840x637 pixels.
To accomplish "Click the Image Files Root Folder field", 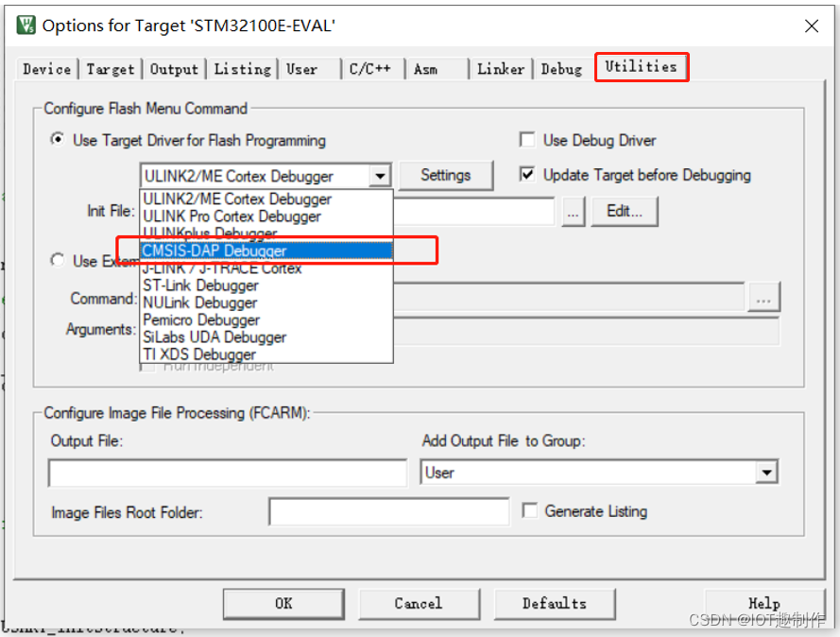I will tap(389, 511).
